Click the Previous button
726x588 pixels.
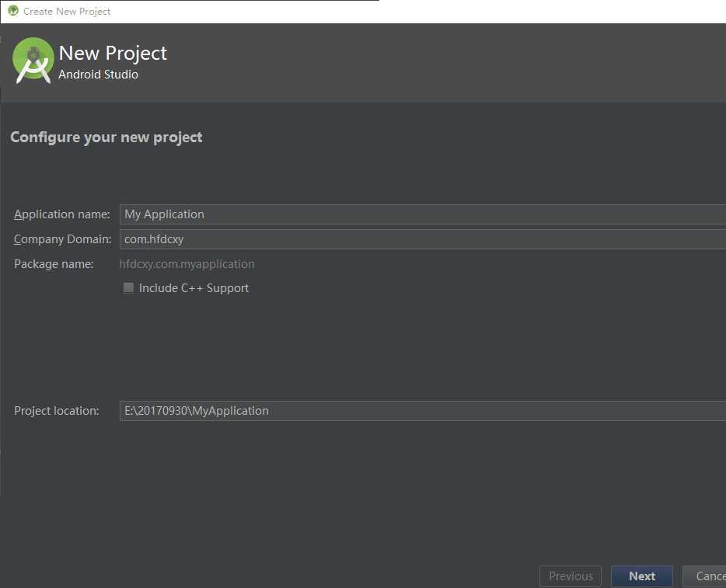(x=571, y=576)
